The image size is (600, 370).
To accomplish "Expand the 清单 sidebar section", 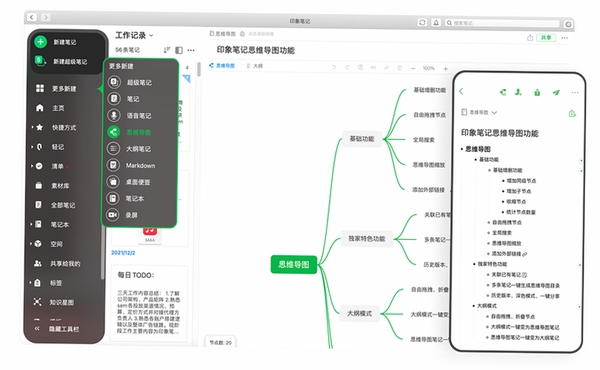I will tap(32, 166).
